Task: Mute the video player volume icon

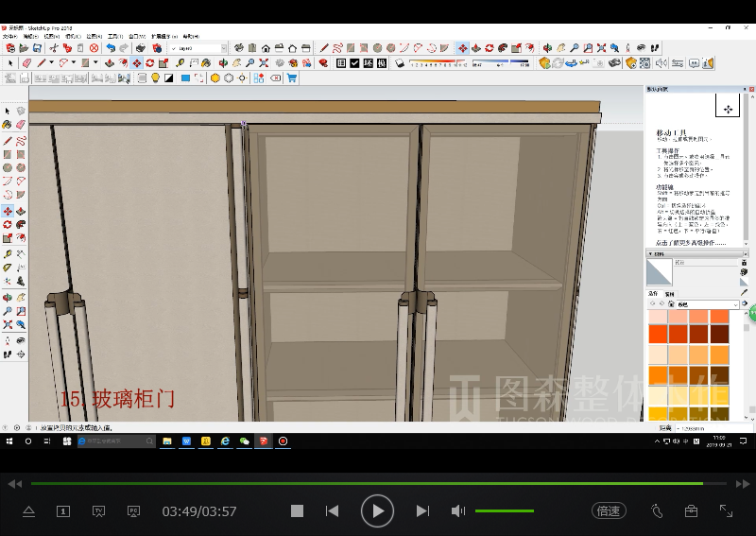Action: pyautogui.click(x=457, y=510)
